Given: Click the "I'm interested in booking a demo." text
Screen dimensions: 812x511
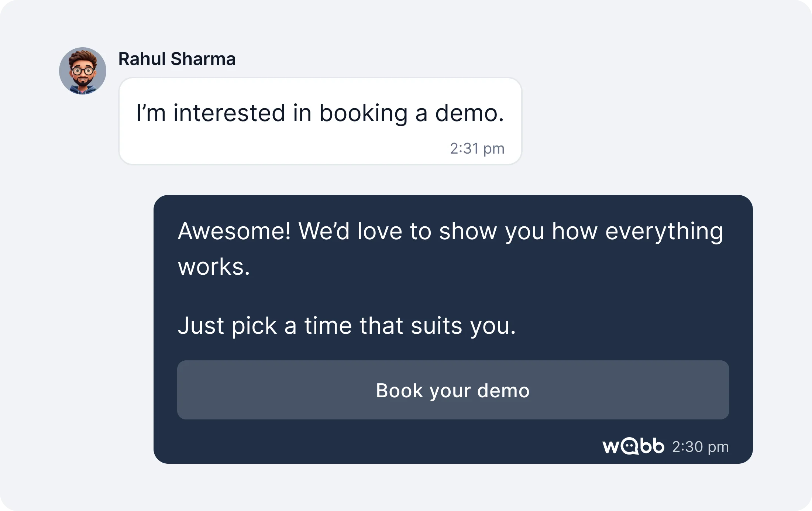Looking at the screenshot, I should click(x=320, y=113).
